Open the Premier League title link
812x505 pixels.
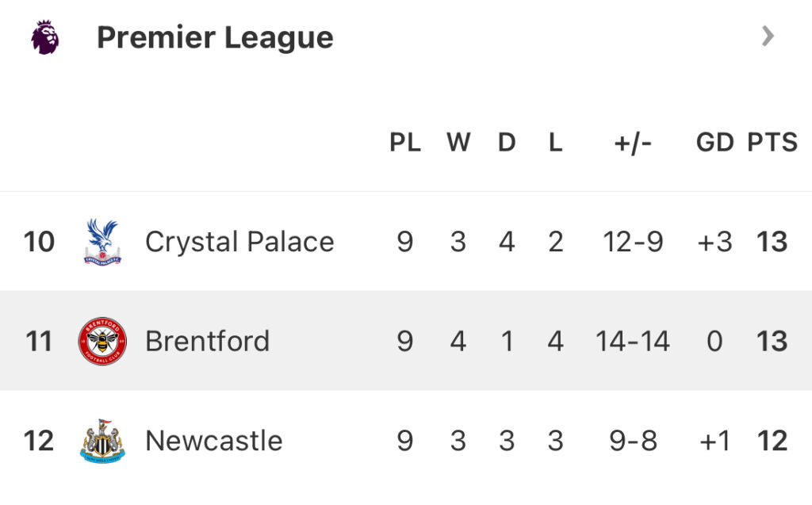[x=215, y=37]
